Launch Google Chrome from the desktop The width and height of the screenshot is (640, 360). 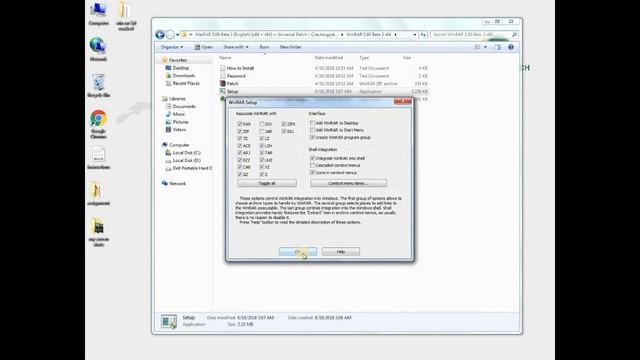[98, 124]
